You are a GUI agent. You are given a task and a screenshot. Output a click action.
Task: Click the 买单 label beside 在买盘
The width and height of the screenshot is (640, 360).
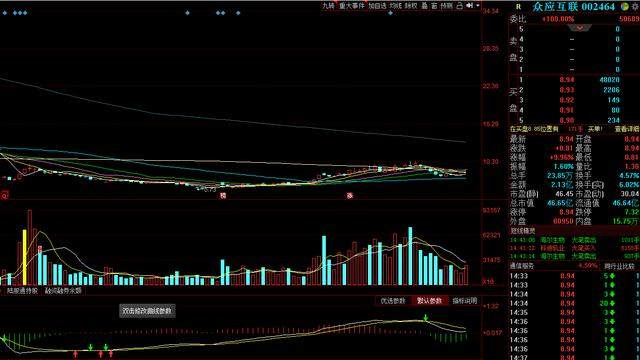point(595,129)
